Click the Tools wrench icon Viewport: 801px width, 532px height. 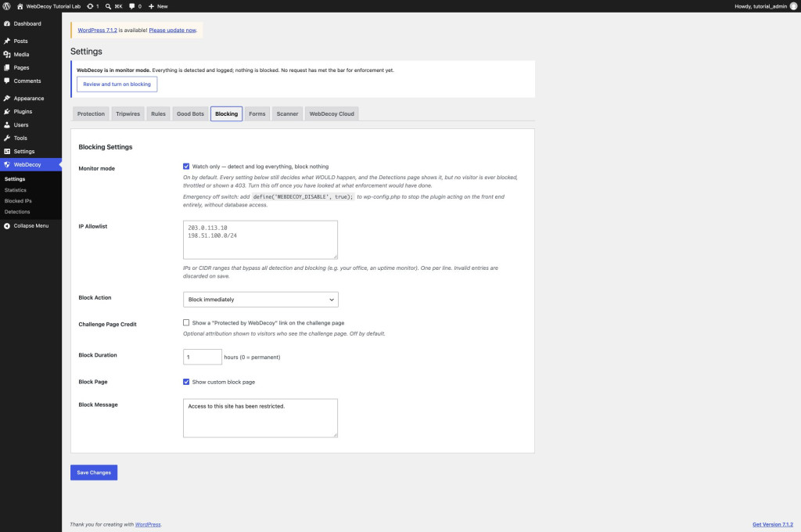coord(7,138)
